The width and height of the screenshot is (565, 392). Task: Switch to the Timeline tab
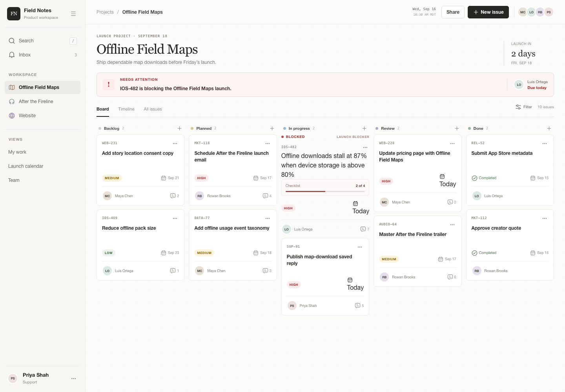coord(126,109)
